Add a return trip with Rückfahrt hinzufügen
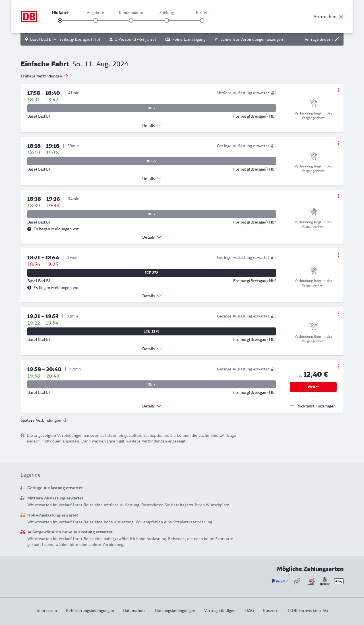This screenshot has height=625, width=364. [x=313, y=406]
